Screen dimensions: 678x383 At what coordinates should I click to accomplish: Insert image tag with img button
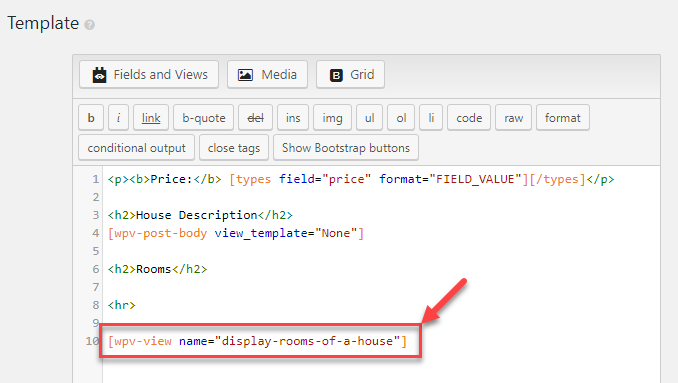pyautogui.click(x=332, y=118)
